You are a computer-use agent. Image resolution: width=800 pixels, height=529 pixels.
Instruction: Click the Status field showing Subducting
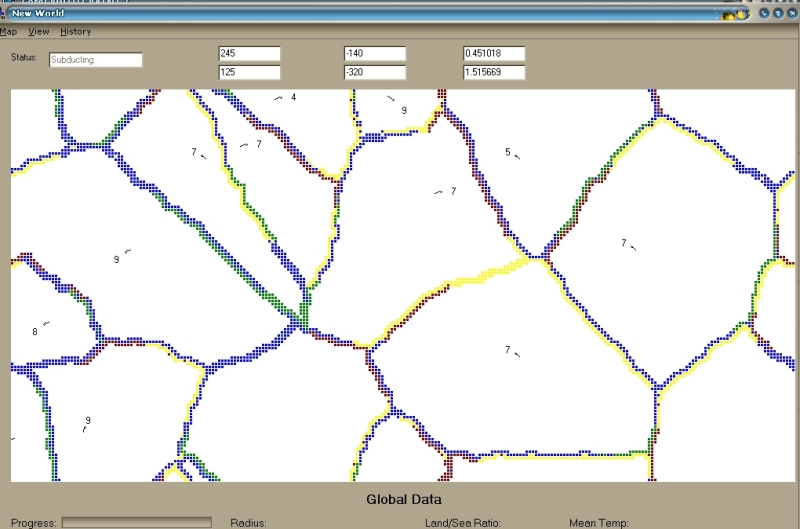click(x=95, y=60)
